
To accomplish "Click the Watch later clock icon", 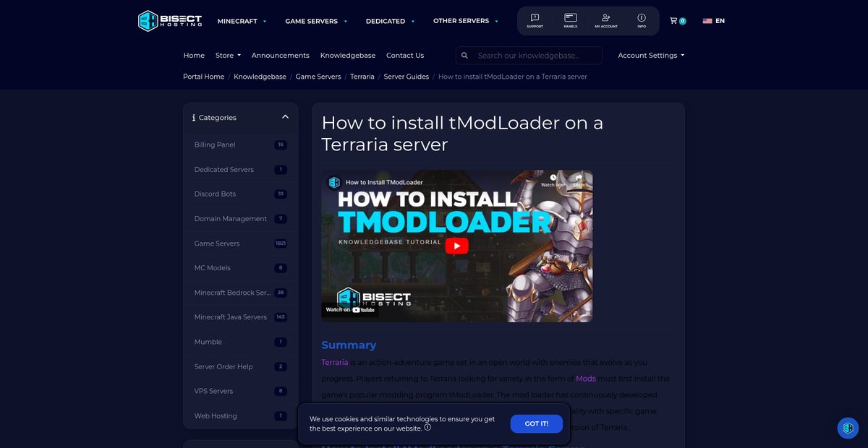I will pyautogui.click(x=553, y=179).
